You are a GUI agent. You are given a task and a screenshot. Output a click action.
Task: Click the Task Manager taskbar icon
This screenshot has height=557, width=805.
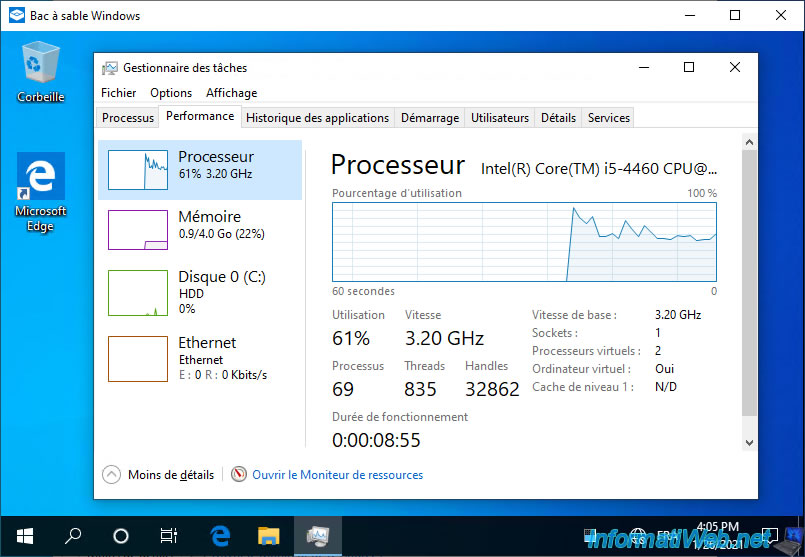pos(317,535)
